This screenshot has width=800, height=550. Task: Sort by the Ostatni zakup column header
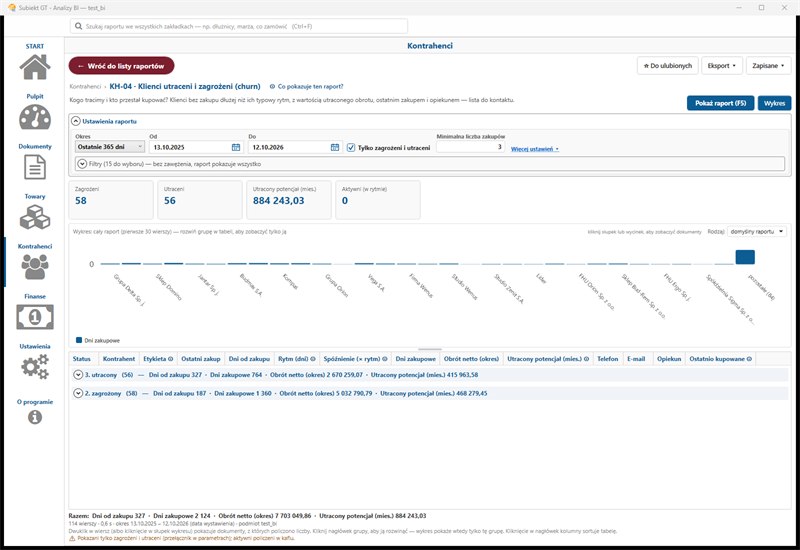[x=201, y=359]
